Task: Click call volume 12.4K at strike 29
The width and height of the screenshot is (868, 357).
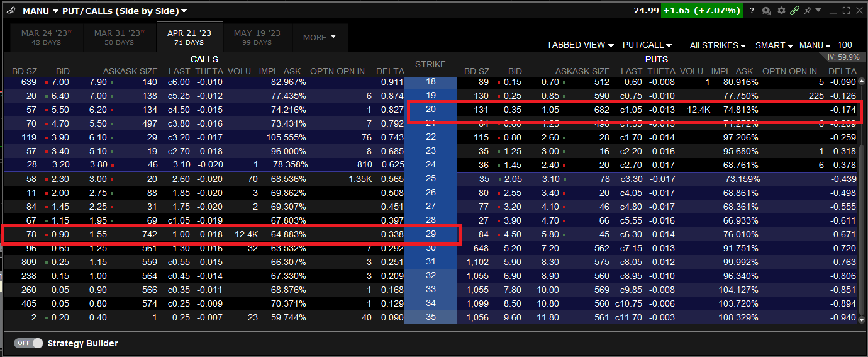Action: (245, 234)
